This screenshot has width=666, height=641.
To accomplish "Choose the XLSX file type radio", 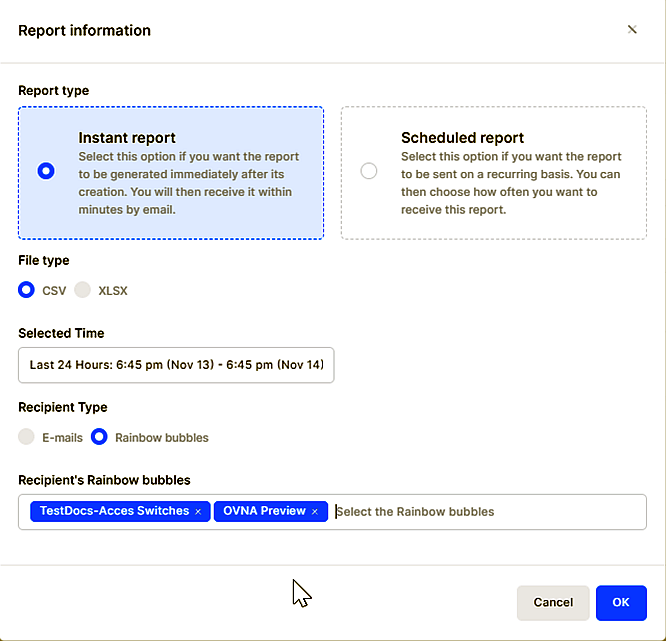I will [83, 291].
